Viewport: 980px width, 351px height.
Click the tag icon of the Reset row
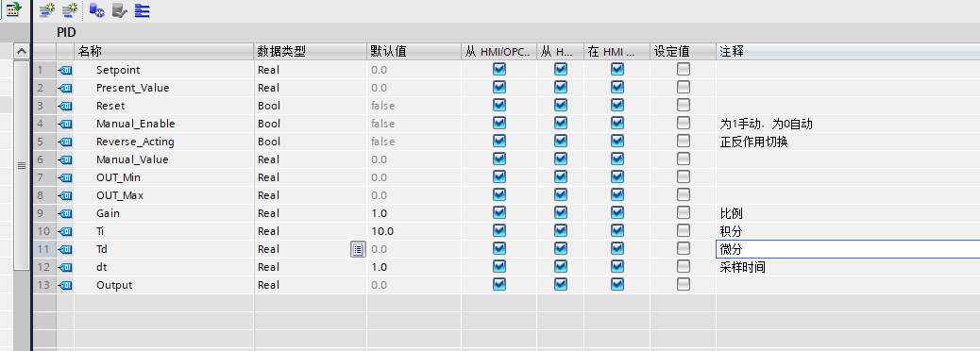[65, 107]
